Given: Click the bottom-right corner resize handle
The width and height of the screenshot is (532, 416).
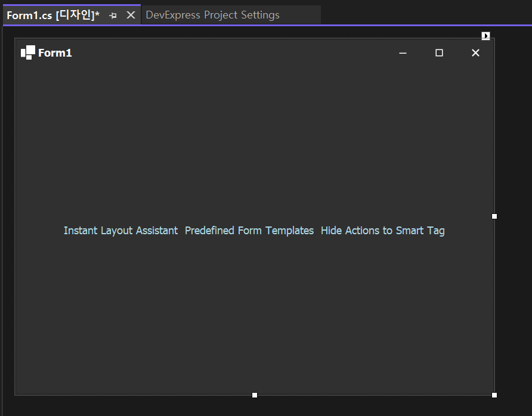Looking at the screenshot, I should click(x=494, y=395).
